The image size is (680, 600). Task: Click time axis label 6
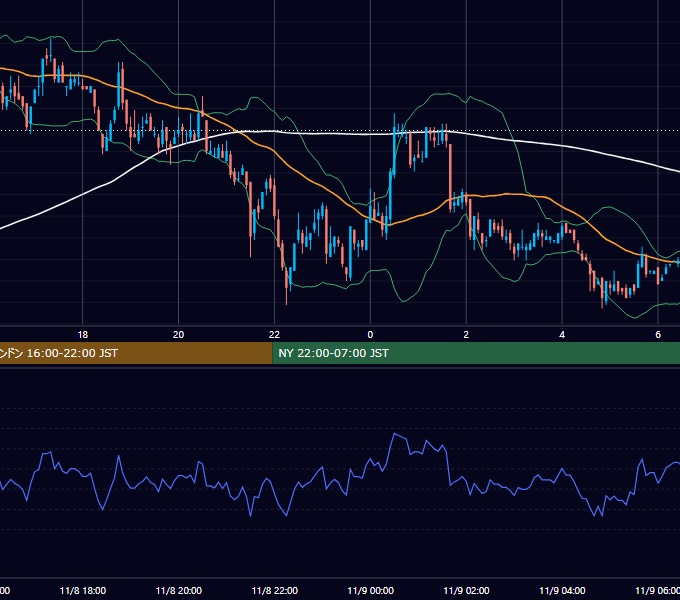(x=658, y=335)
